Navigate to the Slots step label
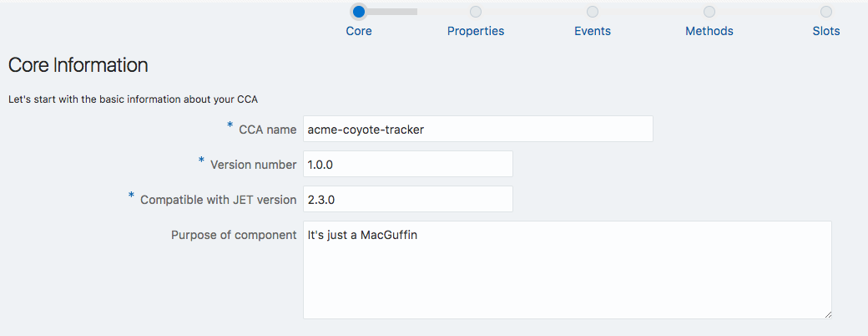Viewport: 868px width, 336px height. point(826,31)
